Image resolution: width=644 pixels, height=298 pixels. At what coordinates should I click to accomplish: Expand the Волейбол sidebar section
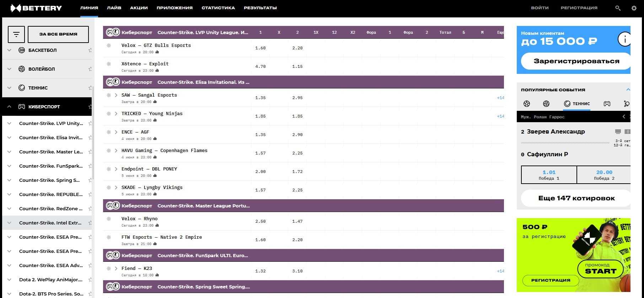(10, 69)
